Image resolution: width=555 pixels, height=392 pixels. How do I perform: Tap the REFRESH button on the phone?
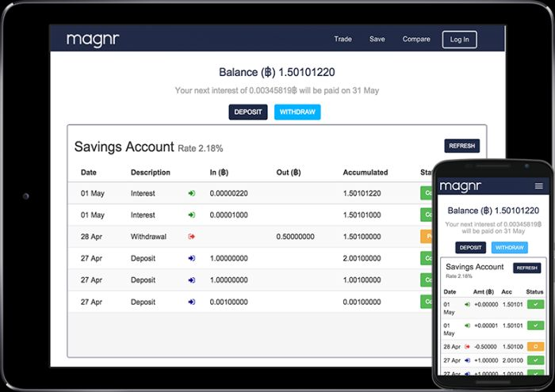[526, 268]
